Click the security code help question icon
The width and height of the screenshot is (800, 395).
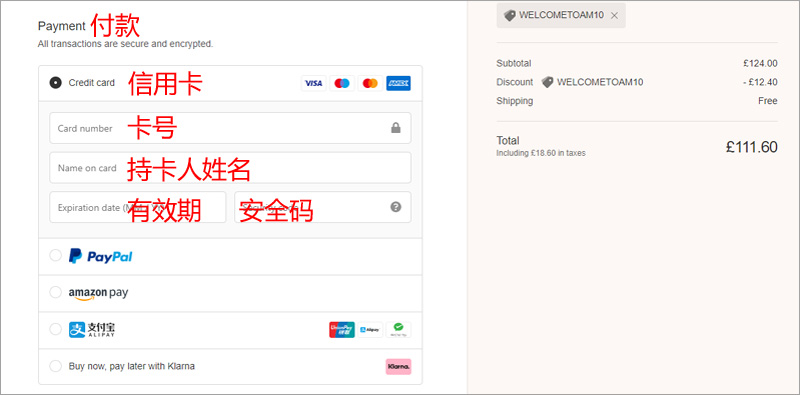[x=395, y=207]
